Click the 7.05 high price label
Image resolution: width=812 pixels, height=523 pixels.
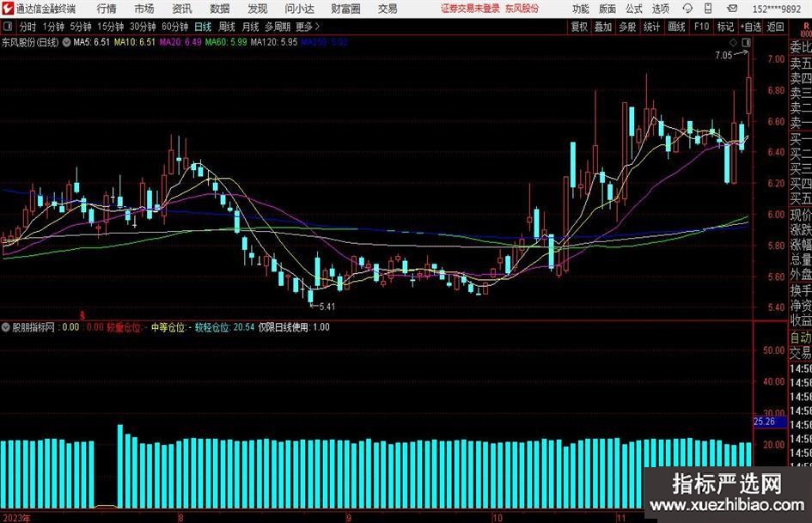click(723, 55)
